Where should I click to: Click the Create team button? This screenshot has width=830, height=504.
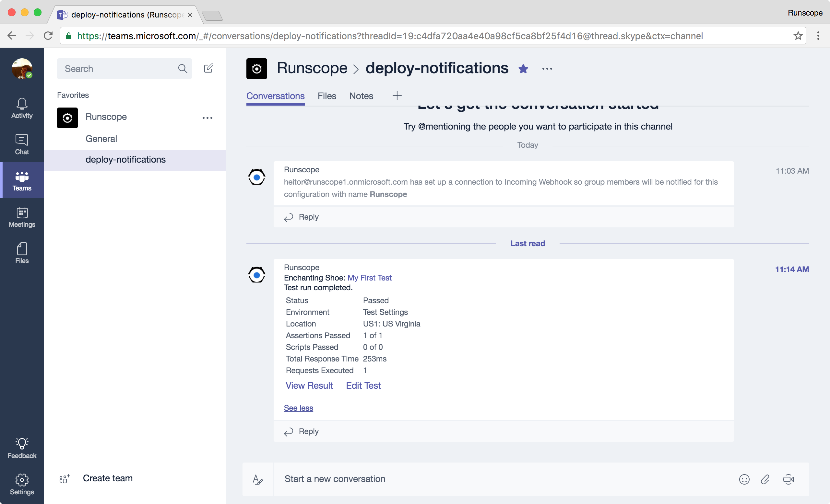tap(108, 478)
